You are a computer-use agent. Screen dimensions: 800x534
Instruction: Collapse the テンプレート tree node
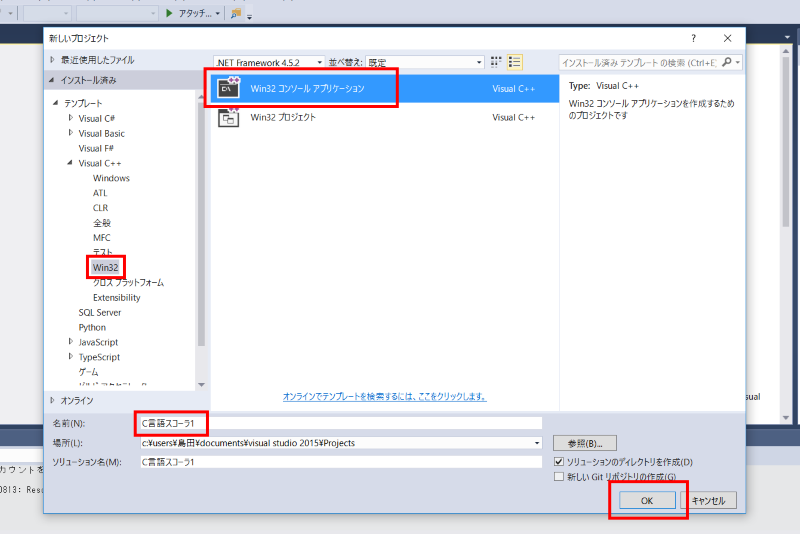[x=56, y=103]
